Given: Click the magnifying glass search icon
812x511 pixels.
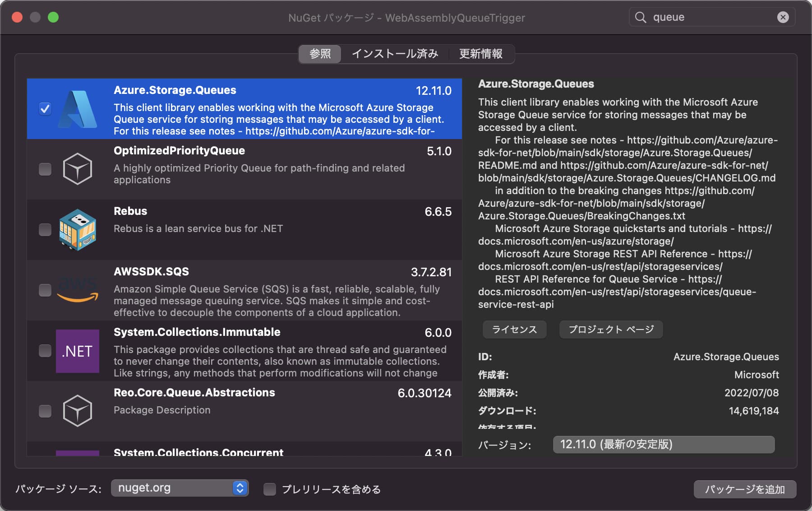Looking at the screenshot, I should (x=641, y=17).
